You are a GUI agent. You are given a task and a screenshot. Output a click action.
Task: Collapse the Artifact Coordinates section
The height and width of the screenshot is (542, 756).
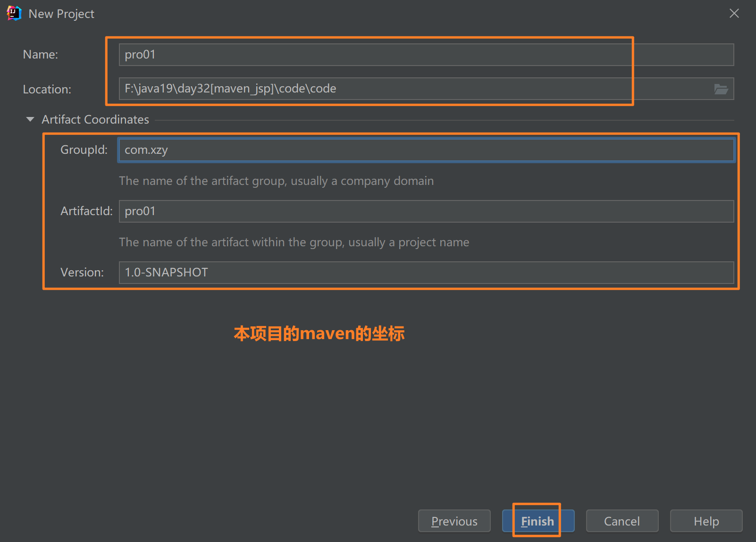tap(30, 119)
